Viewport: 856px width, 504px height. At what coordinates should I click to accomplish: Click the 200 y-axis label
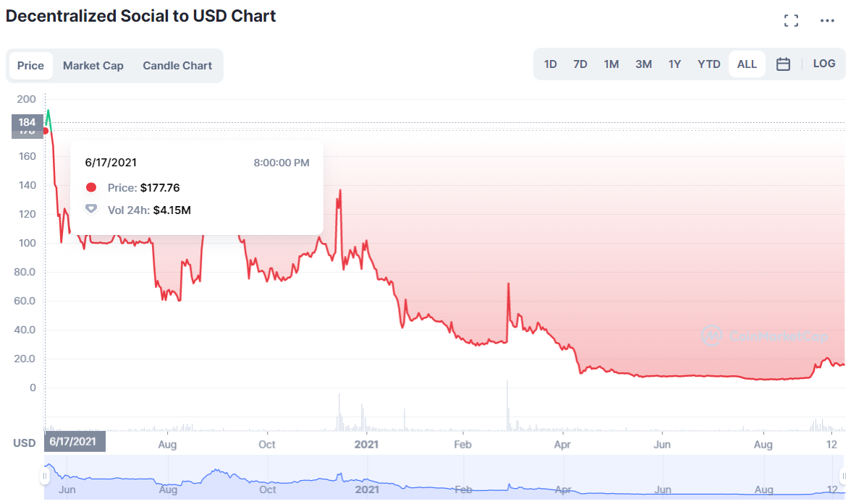[x=26, y=99]
